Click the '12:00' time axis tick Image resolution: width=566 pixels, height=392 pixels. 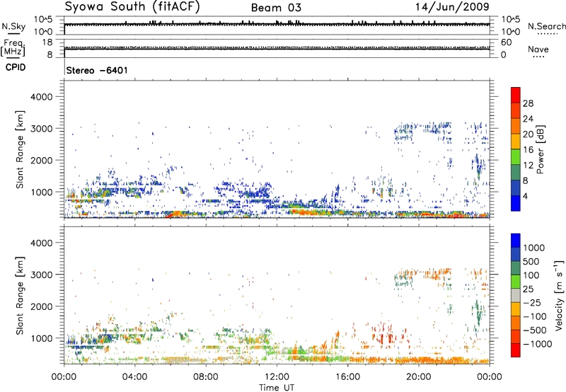point(277,377)
